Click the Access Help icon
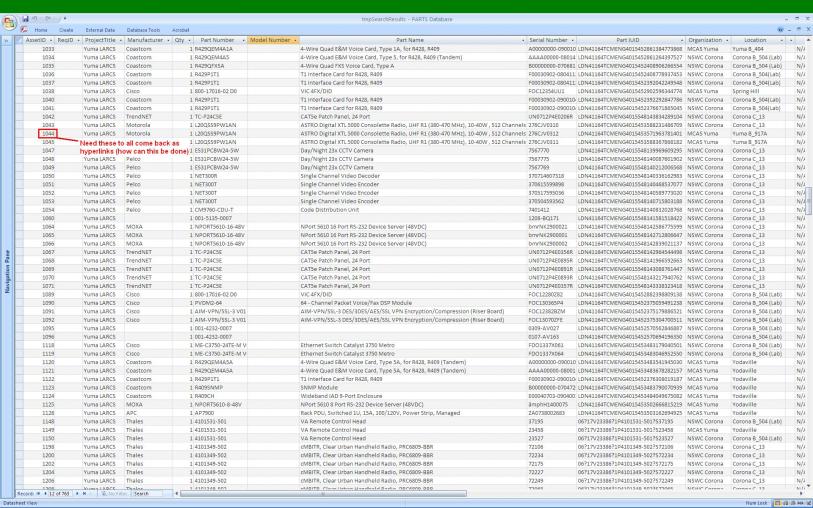The width and height of the screenshot is (813, 508). (780, 30)
